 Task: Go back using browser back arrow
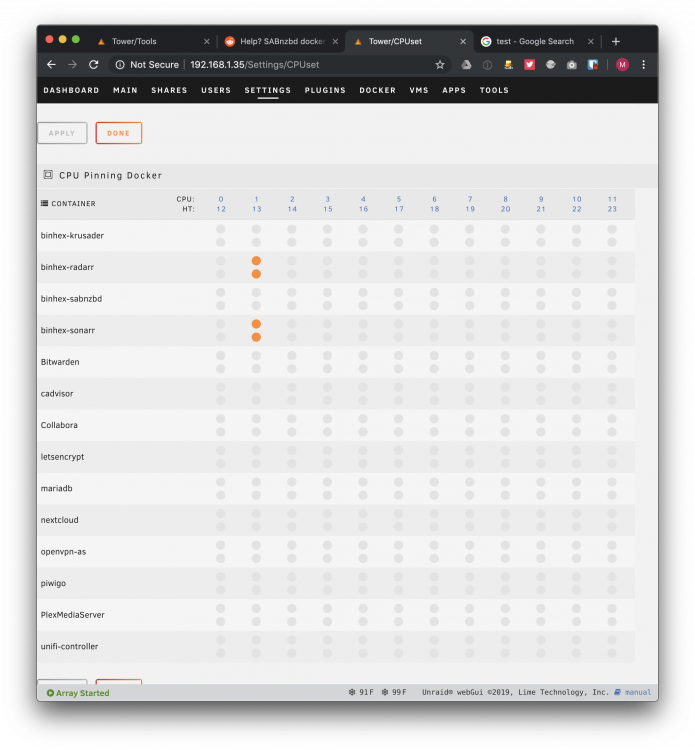(x=51, y=65)
